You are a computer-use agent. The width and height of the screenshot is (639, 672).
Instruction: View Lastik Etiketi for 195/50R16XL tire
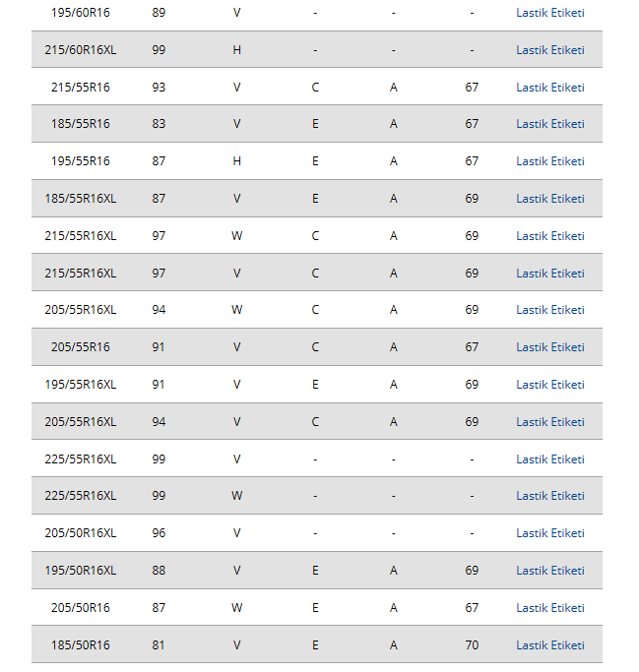click(x=549, y=571)
